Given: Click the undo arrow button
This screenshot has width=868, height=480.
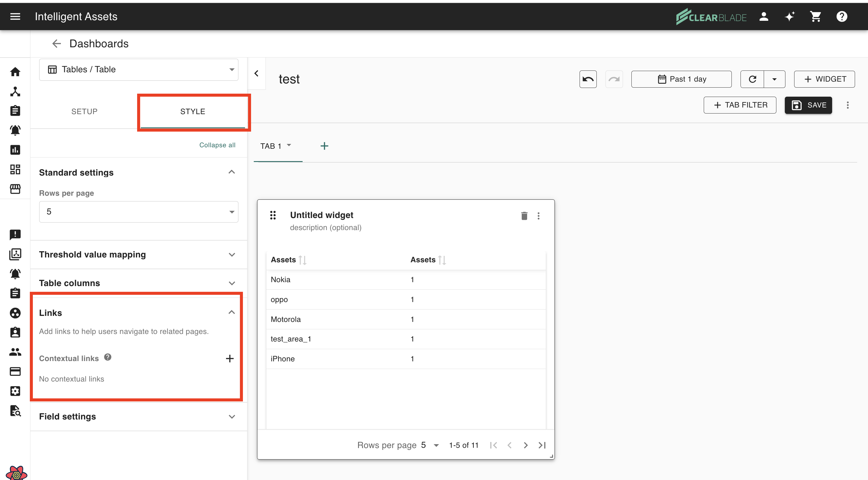Looking at the screenshot, I should pyautogui.click(x=588, y=79).
